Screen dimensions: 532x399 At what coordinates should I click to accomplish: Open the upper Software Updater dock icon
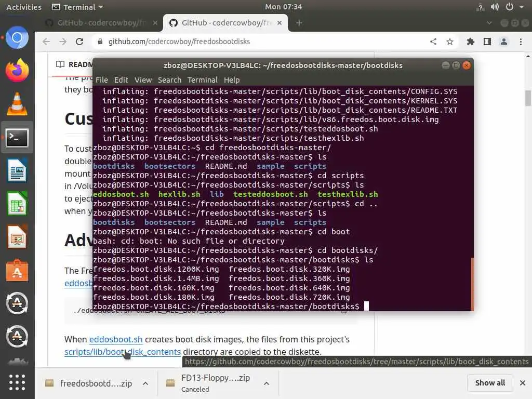(x=17, y=303)
